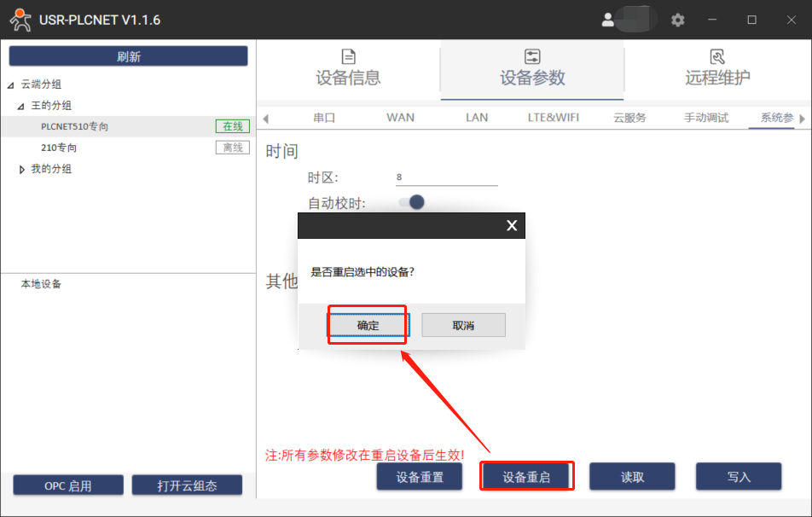Click the 设备信息 document icon
This screenshot has height=517, width=812.
click(x=348, y=57)
